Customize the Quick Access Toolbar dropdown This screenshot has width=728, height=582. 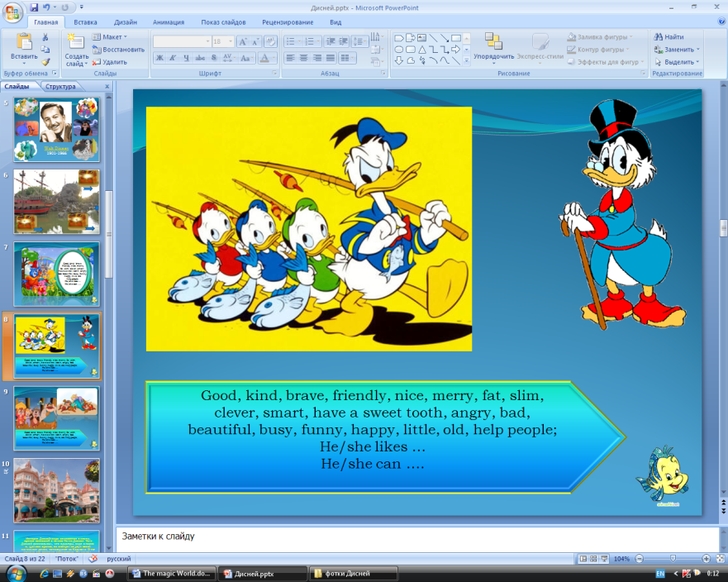81,7
